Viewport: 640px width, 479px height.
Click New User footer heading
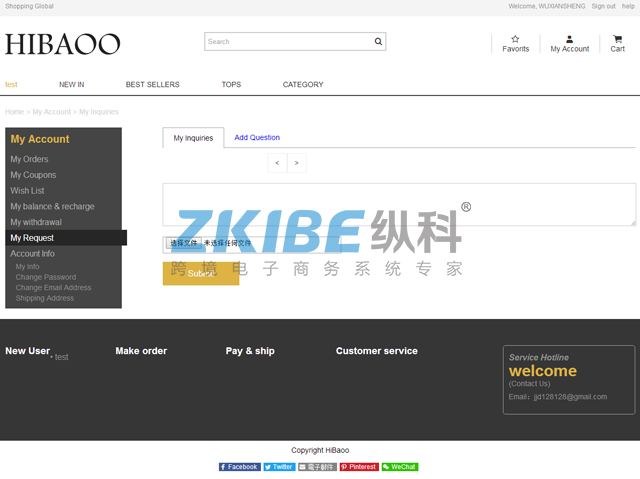27,351
